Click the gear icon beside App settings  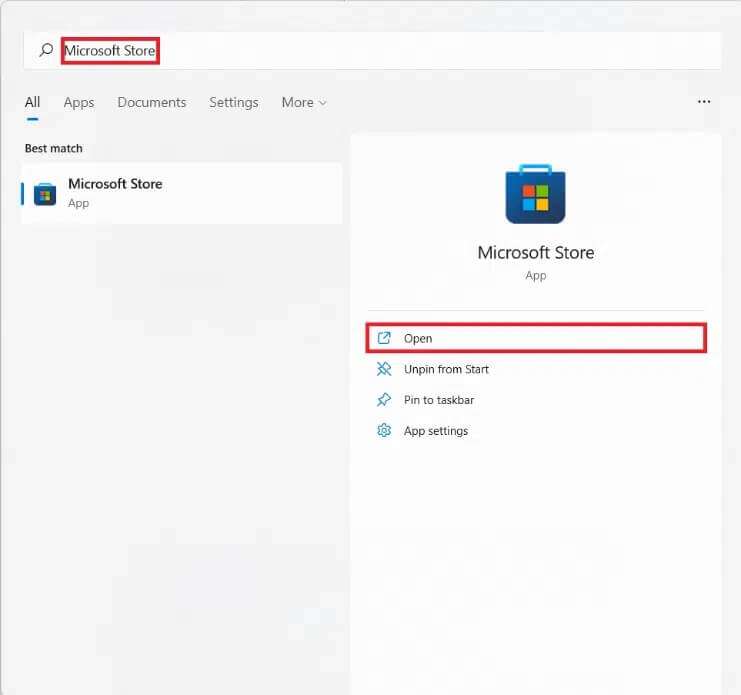click(x=384, y=430)
